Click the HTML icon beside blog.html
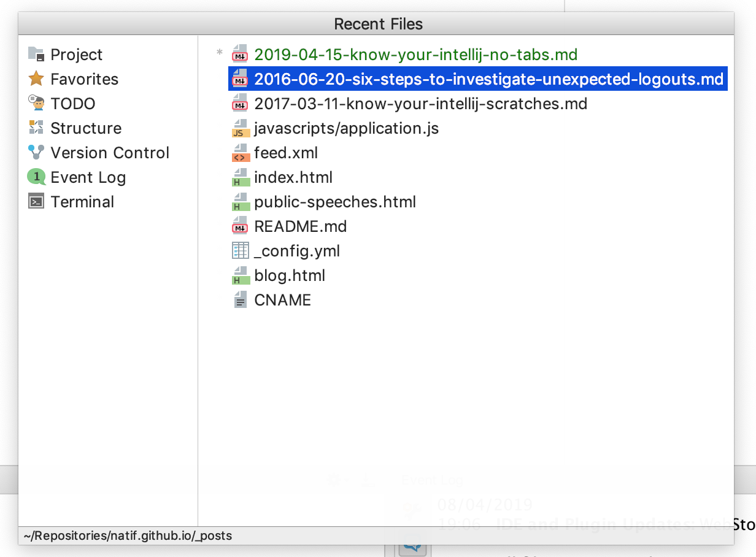Viewport: 756px width, 557px height. (240, 275)
